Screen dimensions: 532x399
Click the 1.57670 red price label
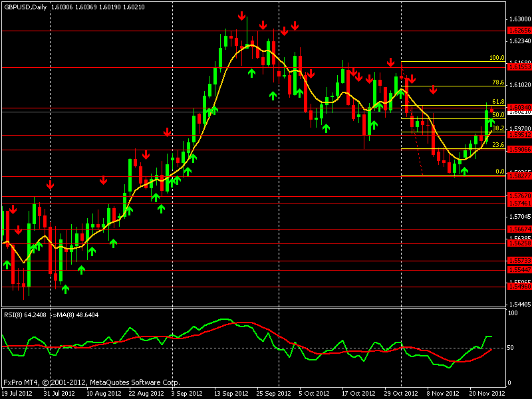click(x=519, y=196)
